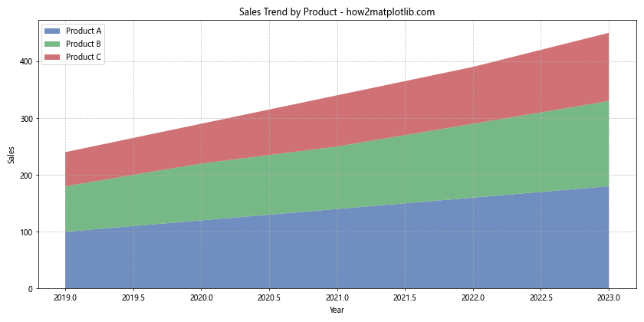Click the 2020.0 x-axis tick label
Image resolution: width=644 pixels, height=322 pixels.
(x=202, y=297)
